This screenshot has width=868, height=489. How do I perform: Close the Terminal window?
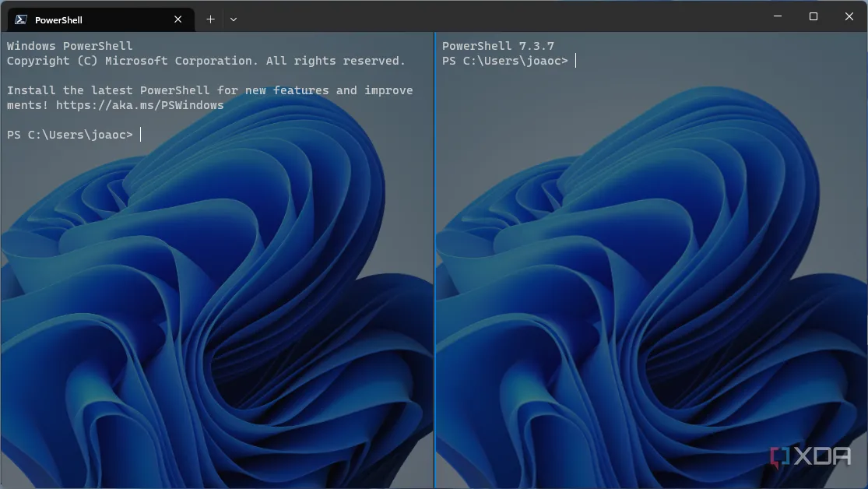point(849,16)
